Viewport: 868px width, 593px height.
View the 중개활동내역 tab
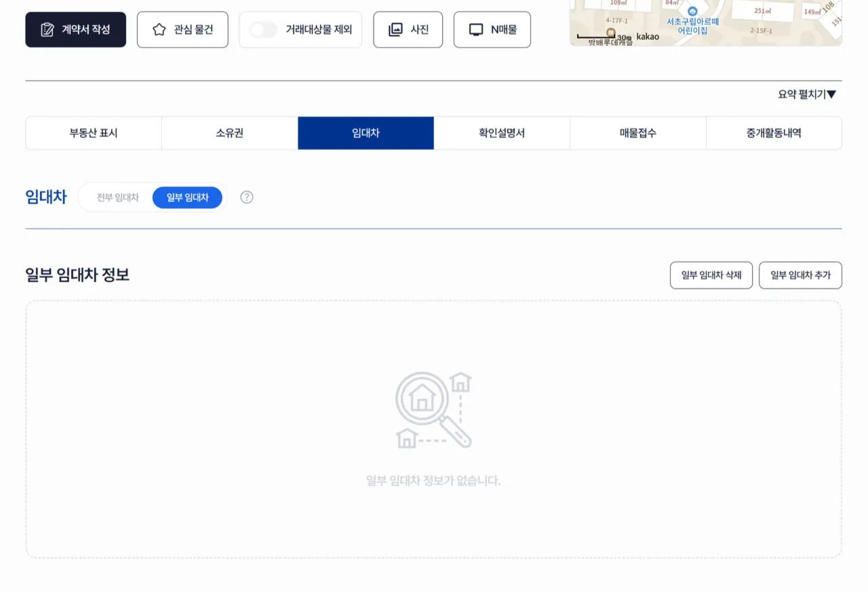pyautogui.click(x=774, y=133)
